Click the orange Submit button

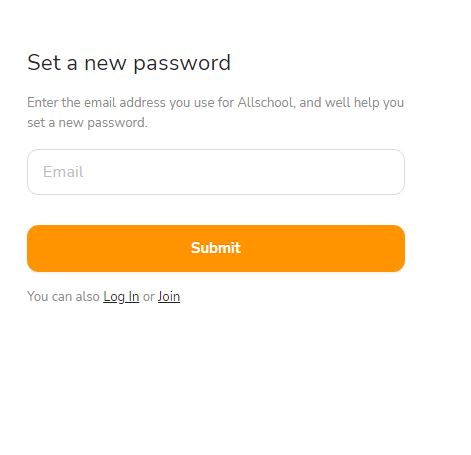click(216, 248)
